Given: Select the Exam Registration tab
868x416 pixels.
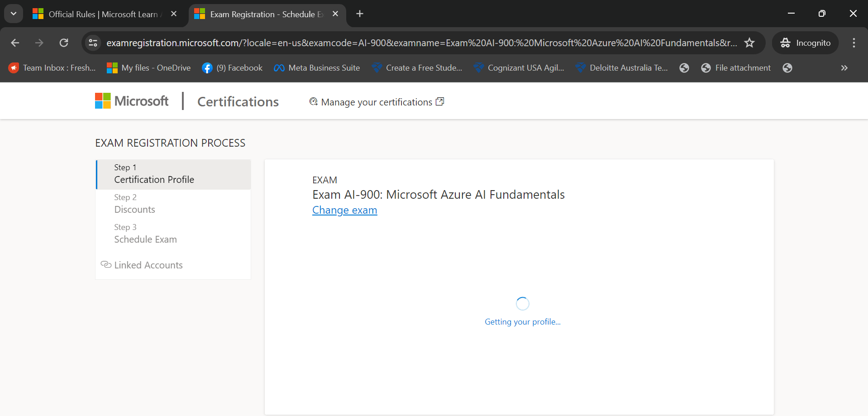Looking at the screenshot, I should click(267, 14).
